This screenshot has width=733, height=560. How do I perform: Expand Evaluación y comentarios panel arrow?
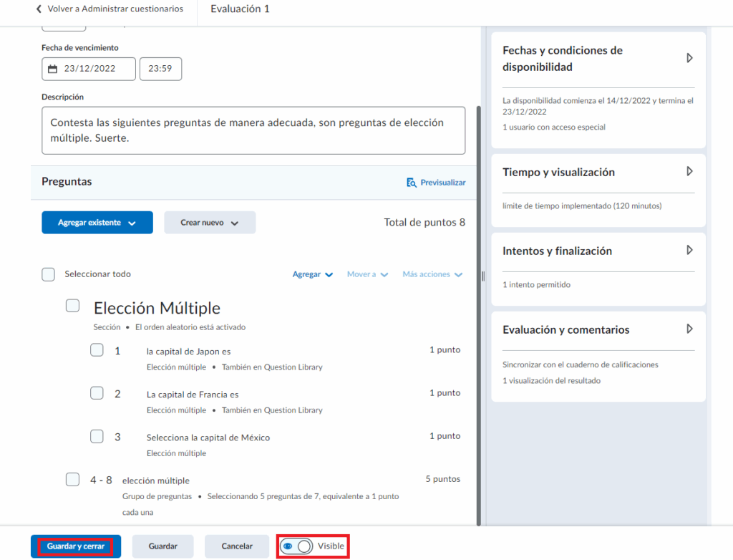point(689,329)
